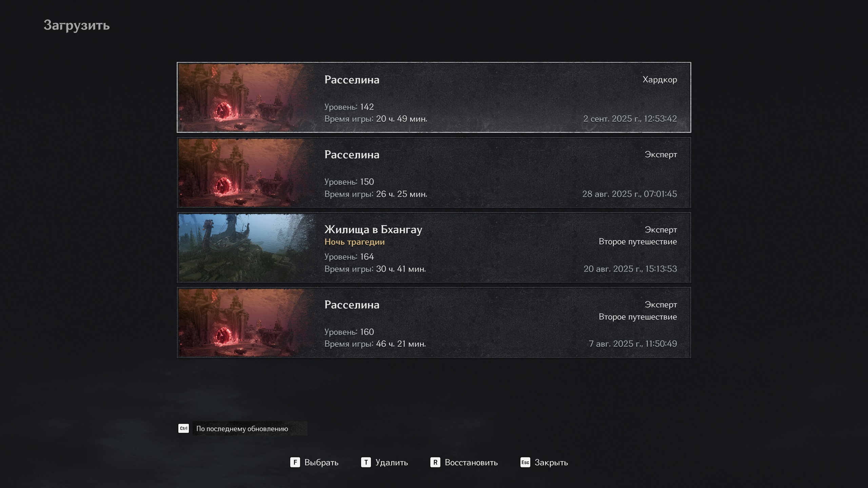Click the blue ship thumbnail of Бхангау save
868x488 pixels.
(246, 248)
